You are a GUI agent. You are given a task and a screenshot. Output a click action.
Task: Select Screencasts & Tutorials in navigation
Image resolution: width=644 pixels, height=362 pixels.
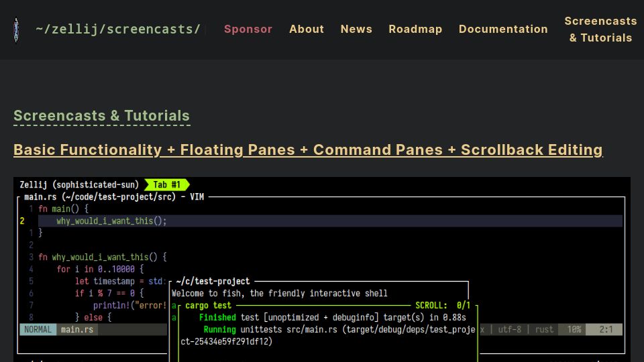[600, 29]
